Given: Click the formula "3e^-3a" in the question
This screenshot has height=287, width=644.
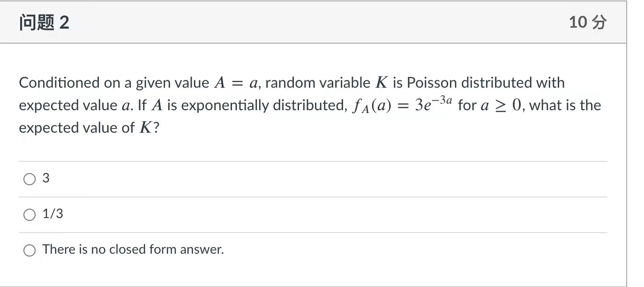Looking at the screenshot, I should [433, 103].
